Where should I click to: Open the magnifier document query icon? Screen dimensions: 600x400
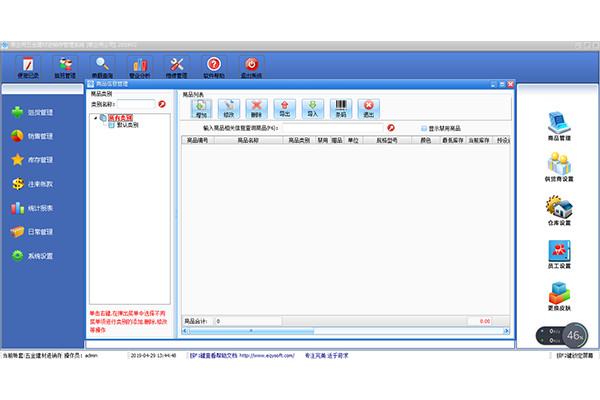(x=102, y=67)
